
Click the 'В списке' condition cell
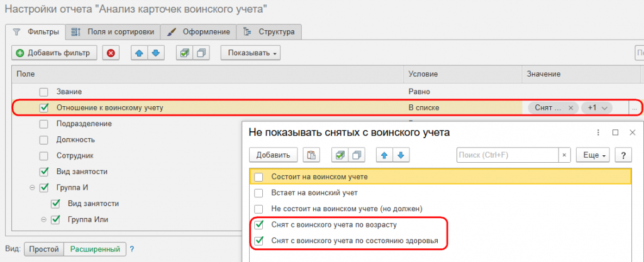point(463,108)
